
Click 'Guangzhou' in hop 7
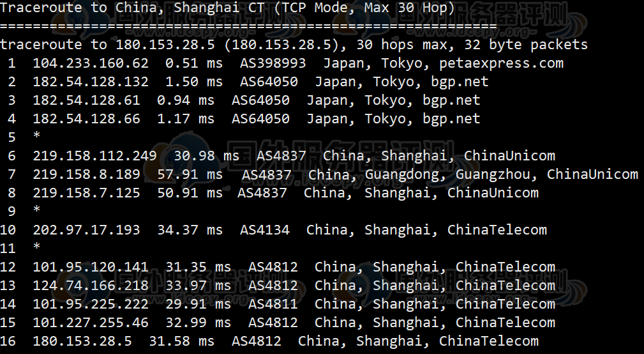493,174
